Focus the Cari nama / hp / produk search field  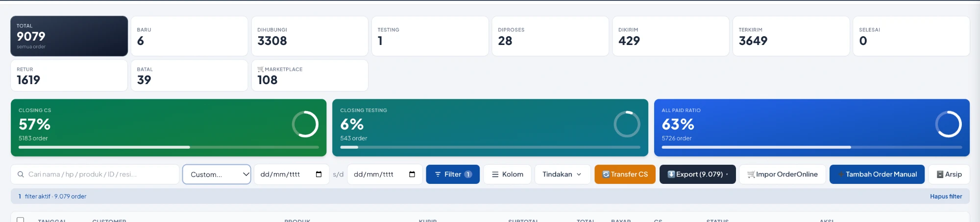point(95,175)
